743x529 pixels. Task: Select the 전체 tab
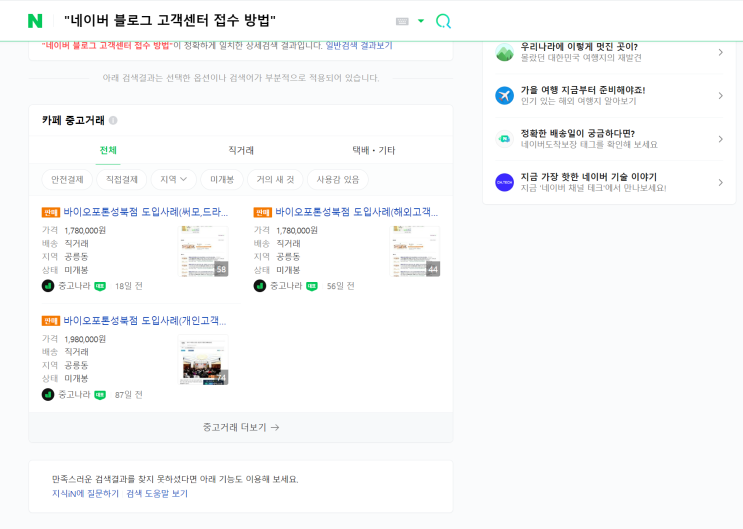click(108, 150)
